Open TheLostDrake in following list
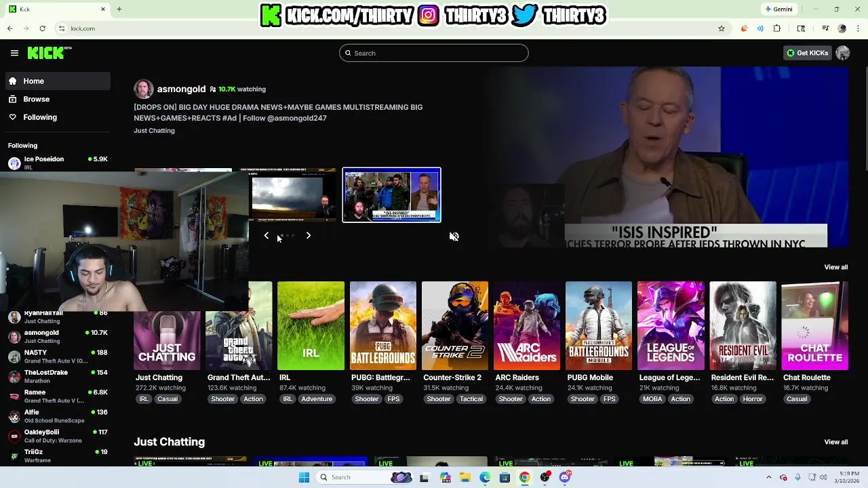The width and height of the screenshot is (868, 488). [x=58, y=376]
